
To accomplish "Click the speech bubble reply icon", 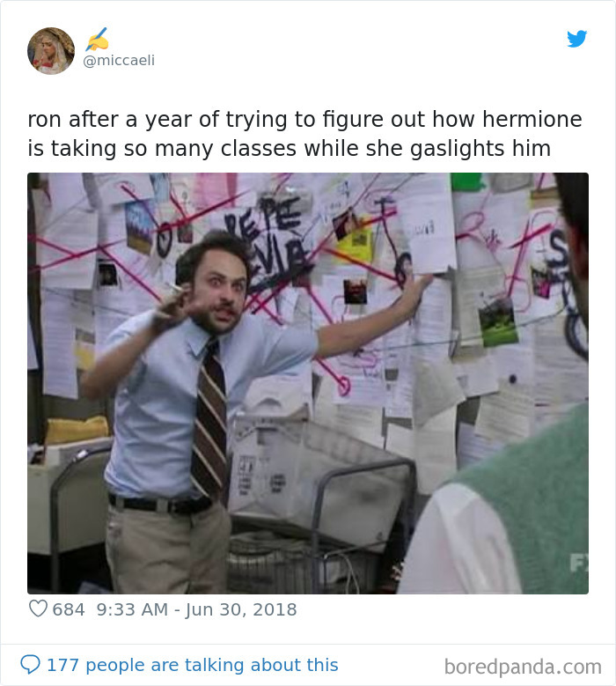I will [30, 664].
